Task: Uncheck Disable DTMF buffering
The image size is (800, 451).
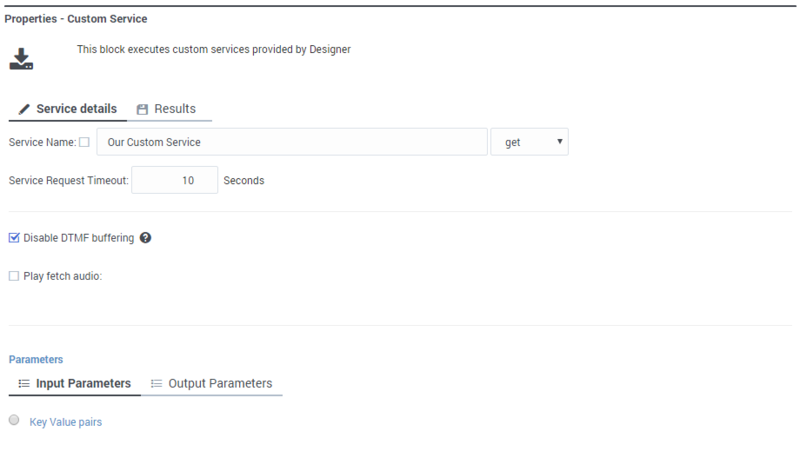Action: (x=14, y=238)
